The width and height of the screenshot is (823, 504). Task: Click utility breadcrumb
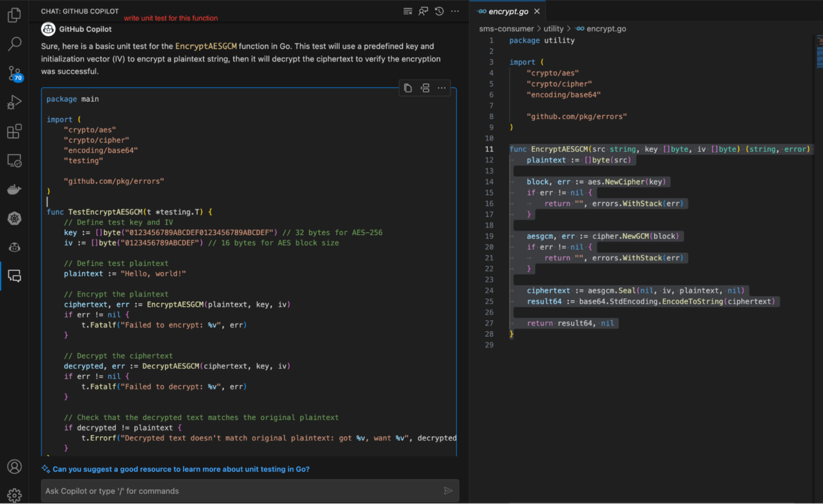click(x=553, y=29)
